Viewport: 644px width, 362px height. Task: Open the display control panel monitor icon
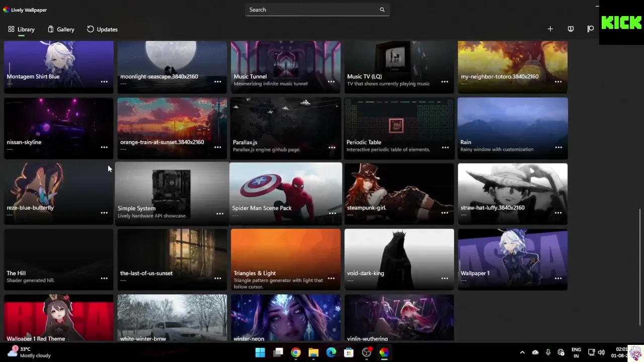pyautogui.click(x=571, y=29)
